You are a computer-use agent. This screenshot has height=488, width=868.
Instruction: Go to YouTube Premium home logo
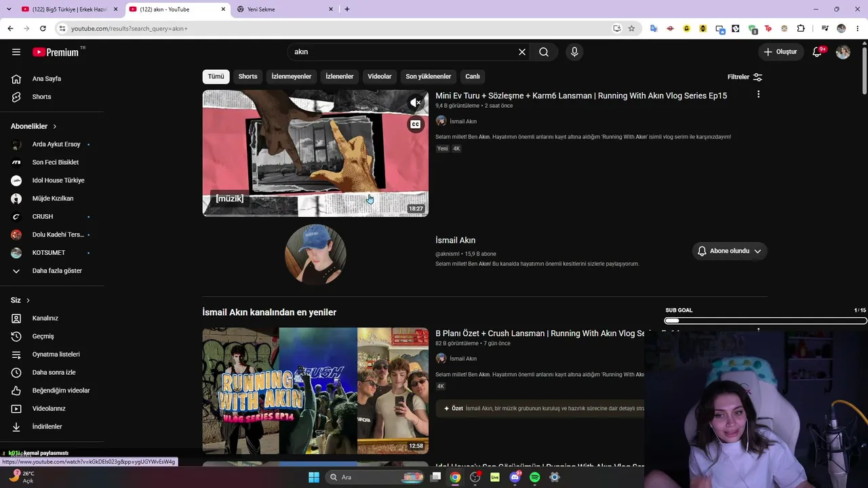[x=56, y=52]
